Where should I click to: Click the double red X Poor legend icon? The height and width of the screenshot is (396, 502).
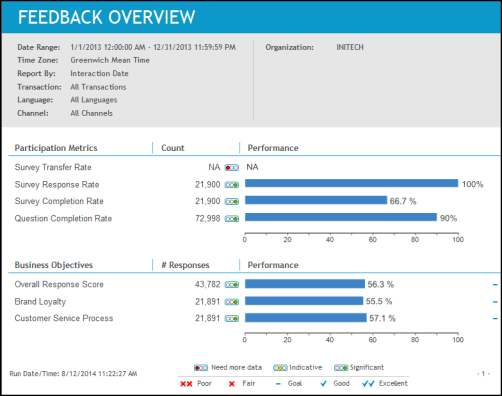tap(186, 384)
